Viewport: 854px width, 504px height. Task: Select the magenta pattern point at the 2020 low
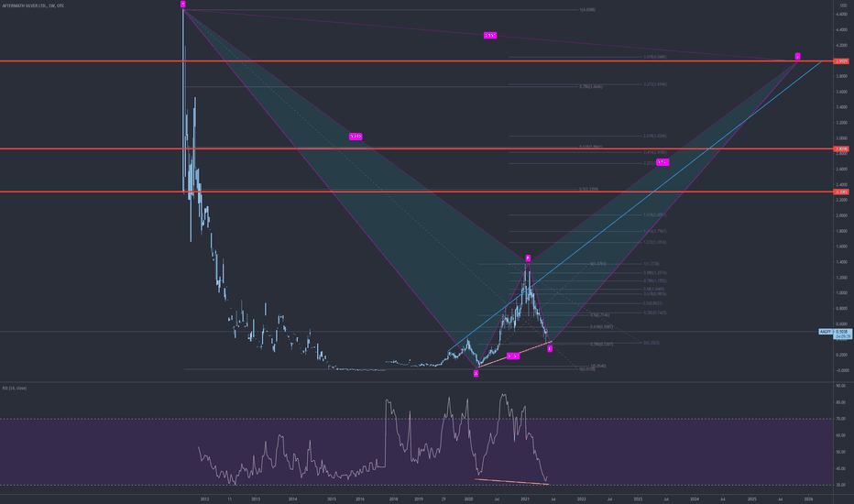point(476,374)
